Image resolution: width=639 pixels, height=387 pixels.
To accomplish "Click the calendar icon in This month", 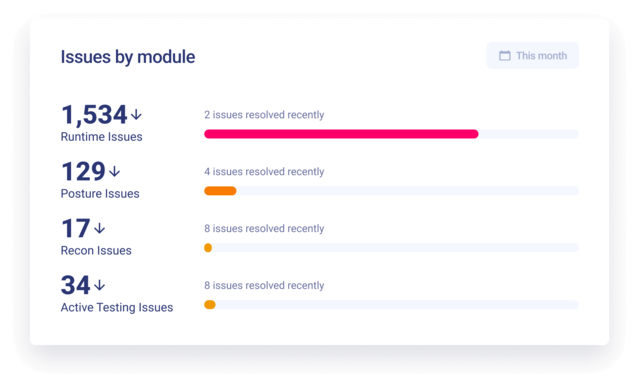I will (505, 55).
